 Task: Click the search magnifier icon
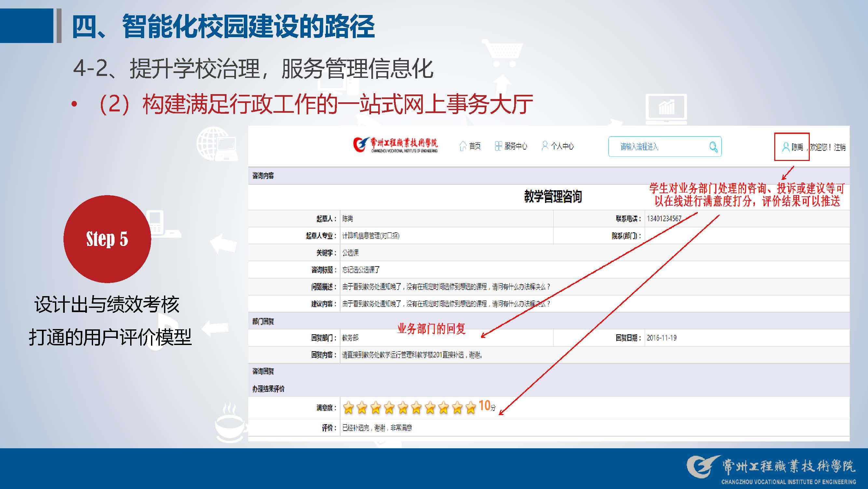pos(713,147)
